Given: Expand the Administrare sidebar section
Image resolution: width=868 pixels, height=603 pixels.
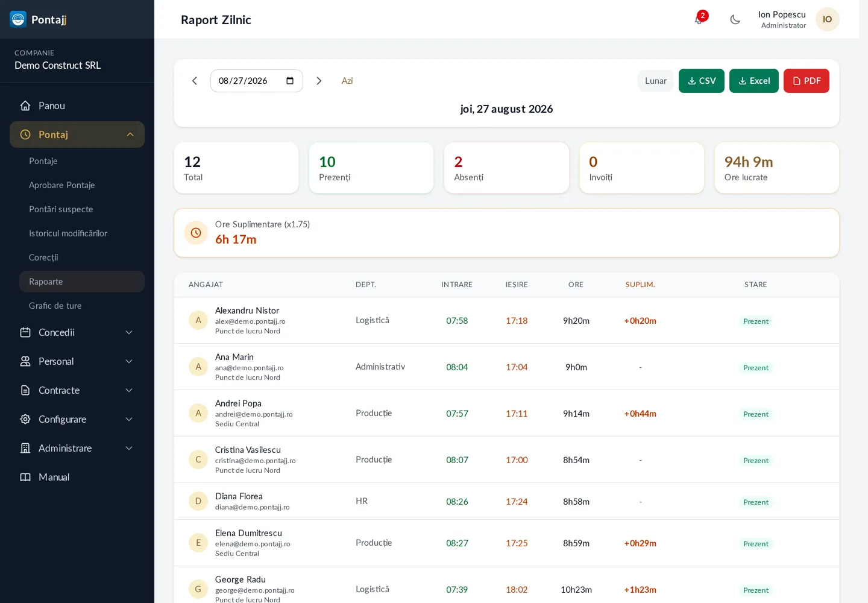Looking at the screenshot, I should [77, 448].
